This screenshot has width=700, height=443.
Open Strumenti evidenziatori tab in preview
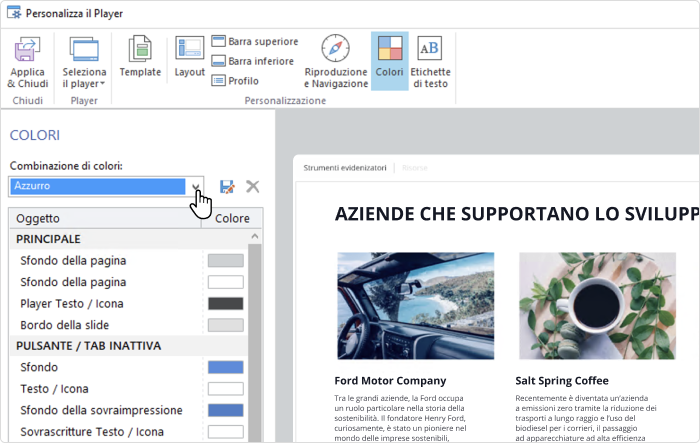(345, 168)
